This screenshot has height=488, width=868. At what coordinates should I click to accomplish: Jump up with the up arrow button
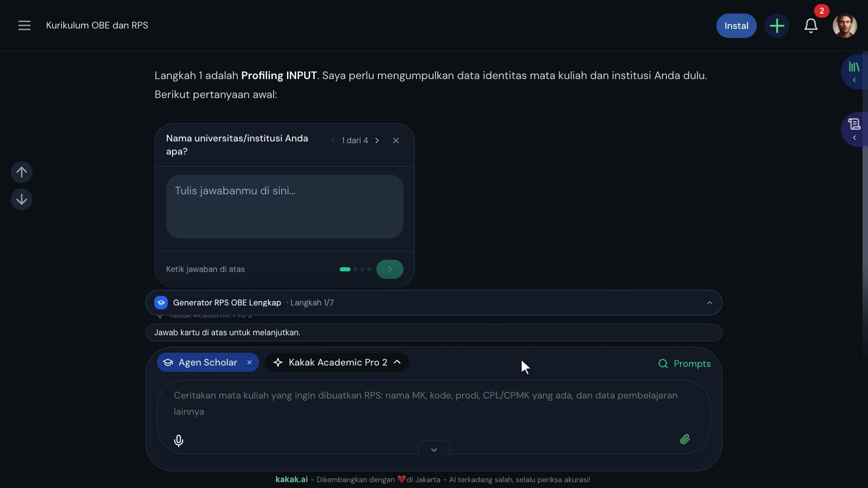click(22, 172)
